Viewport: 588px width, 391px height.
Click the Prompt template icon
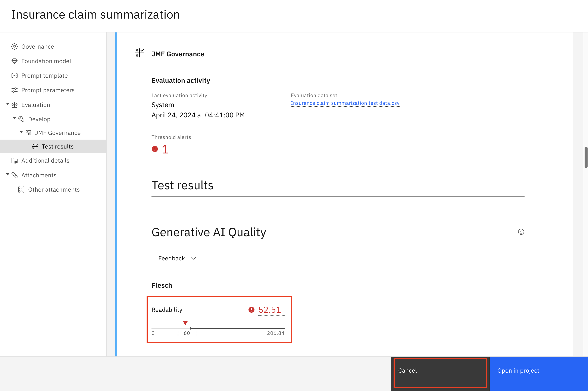point(14,76)
